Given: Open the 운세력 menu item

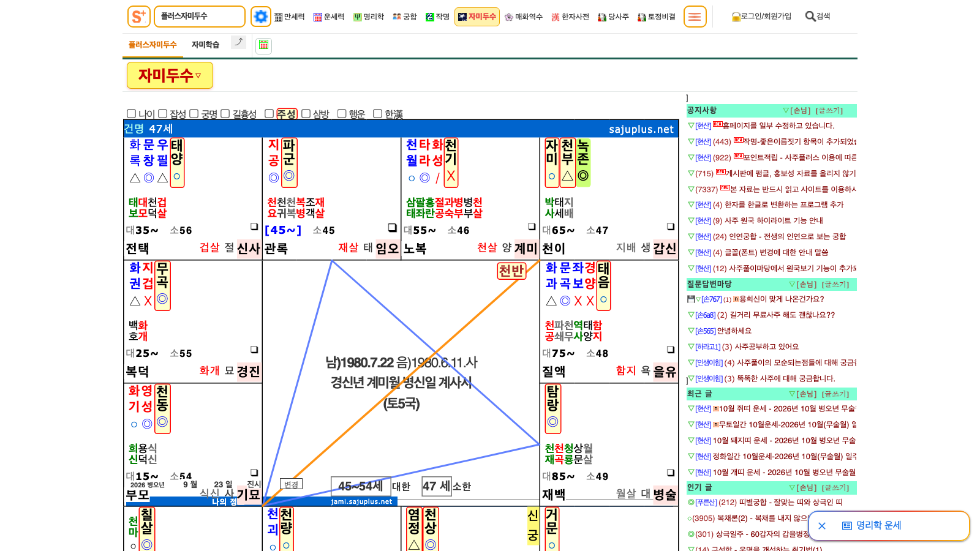Looking at the screenshot, I should [x=329, y=17].
